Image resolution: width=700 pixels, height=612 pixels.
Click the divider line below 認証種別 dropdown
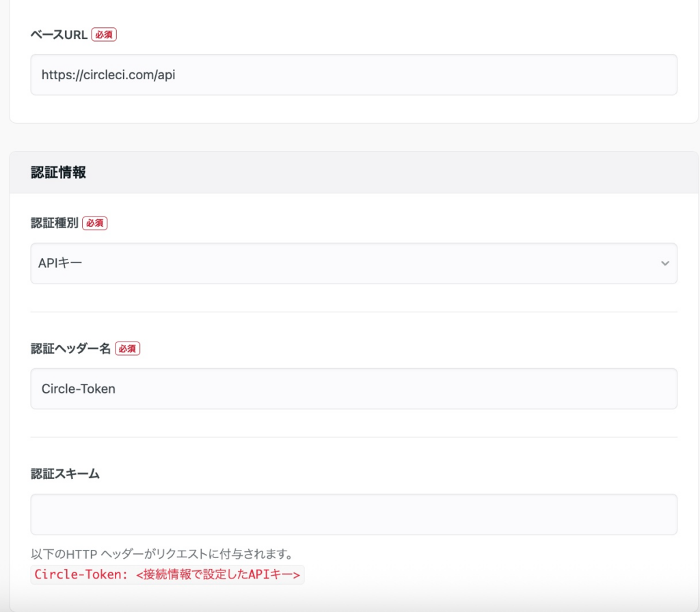tap(353, 311)
